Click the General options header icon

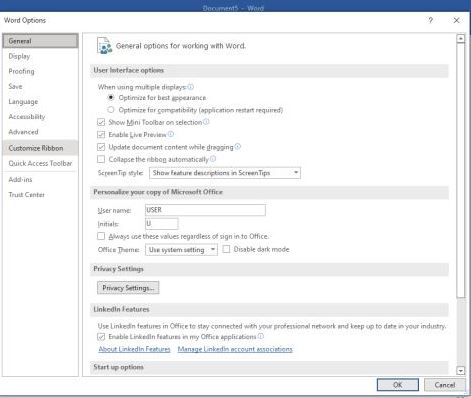point(104,46)
